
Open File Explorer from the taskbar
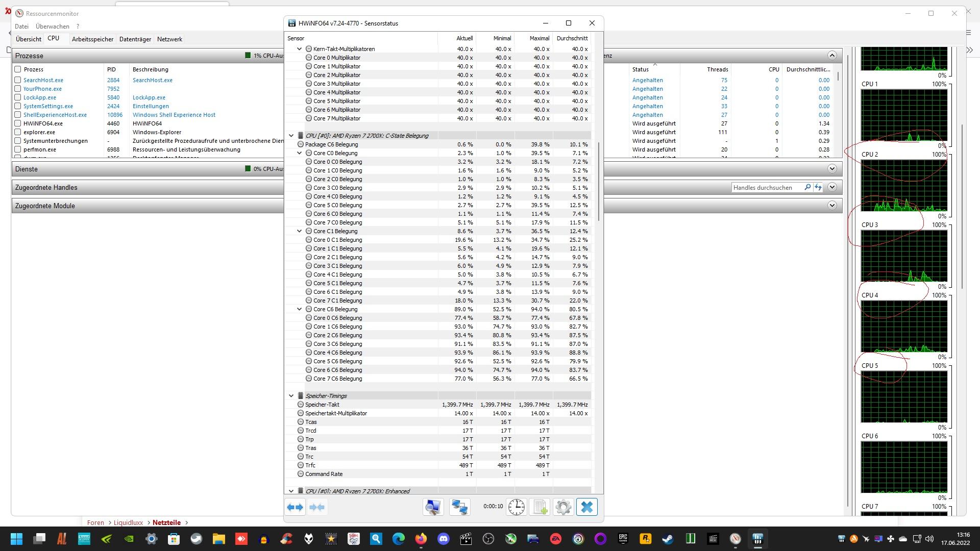(x=219, y=539)
